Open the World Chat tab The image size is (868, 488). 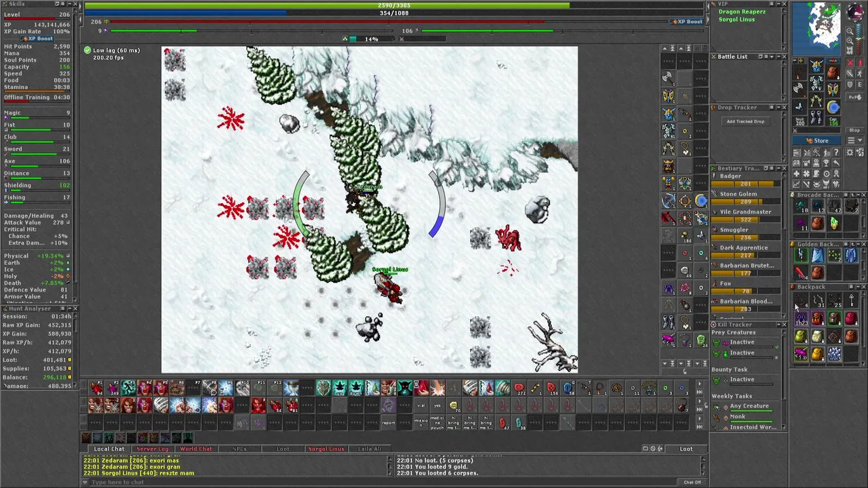point(196,449)
